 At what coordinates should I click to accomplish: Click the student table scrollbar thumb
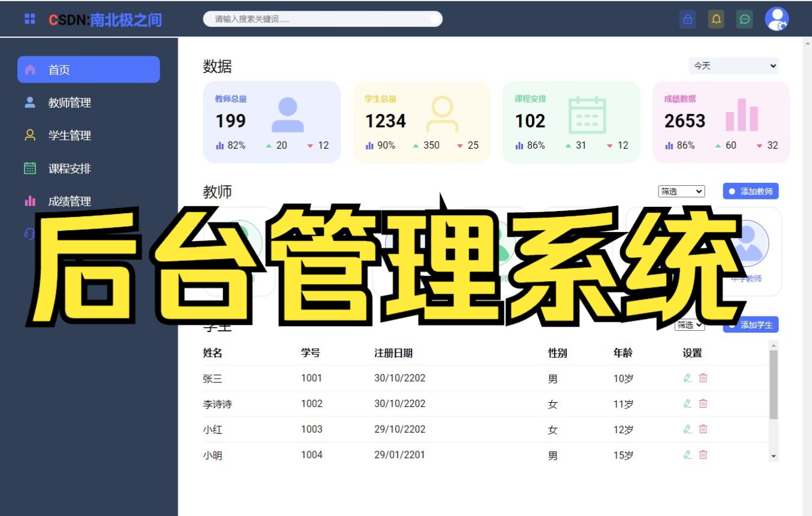coord(774,385)
